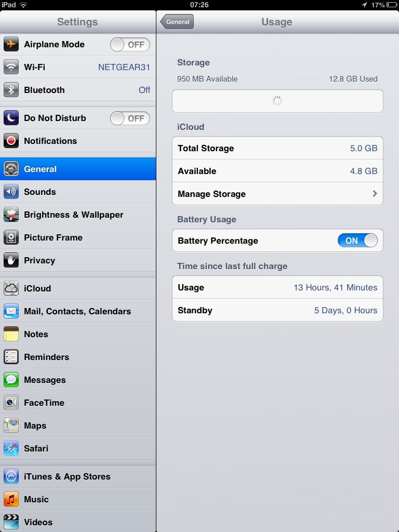Viewport: 399px width, 532px height.
Task: Tap the location arrow in status bar
Action: (364, 5)
